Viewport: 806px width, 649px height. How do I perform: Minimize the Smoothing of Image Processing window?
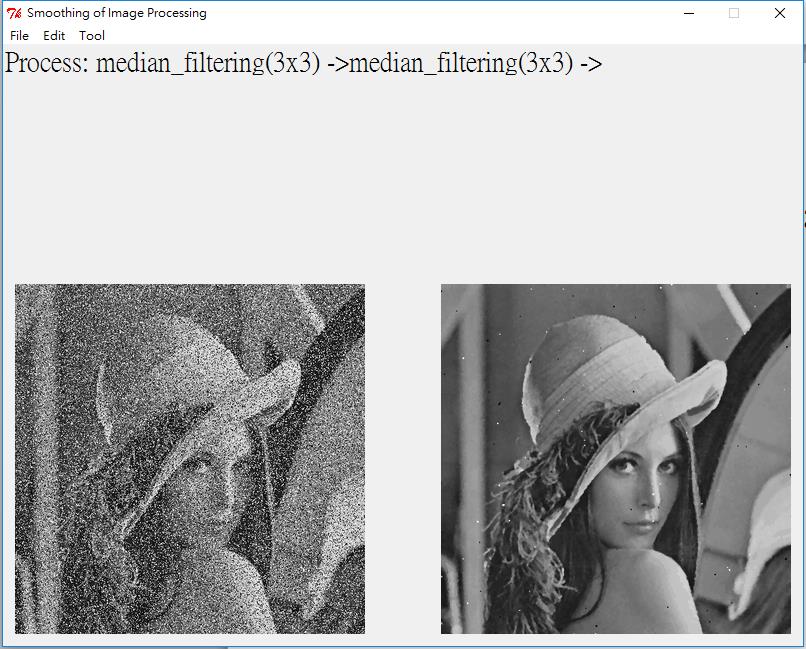click(689, 13)
